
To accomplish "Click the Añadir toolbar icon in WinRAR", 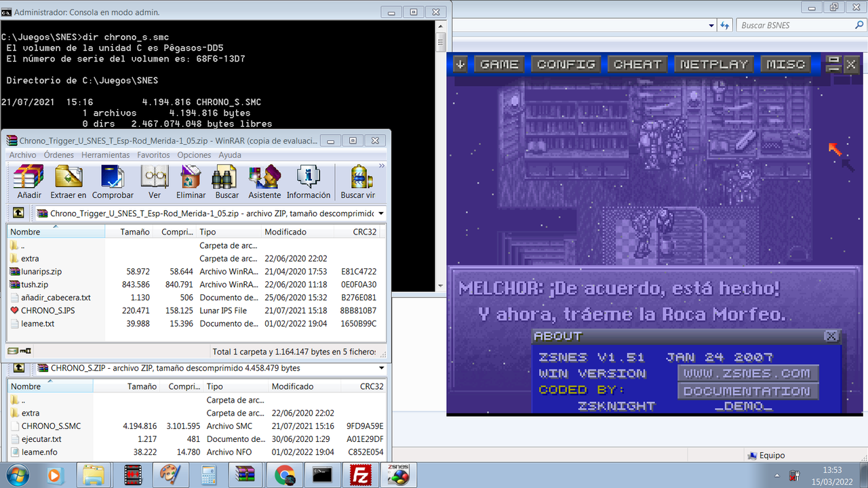I will [29, 182].
